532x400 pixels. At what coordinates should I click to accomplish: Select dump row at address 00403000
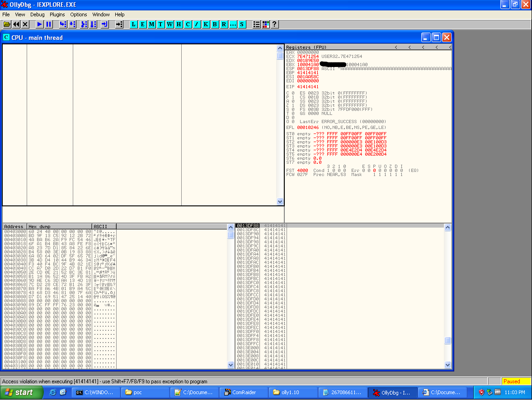coord(59,232)
